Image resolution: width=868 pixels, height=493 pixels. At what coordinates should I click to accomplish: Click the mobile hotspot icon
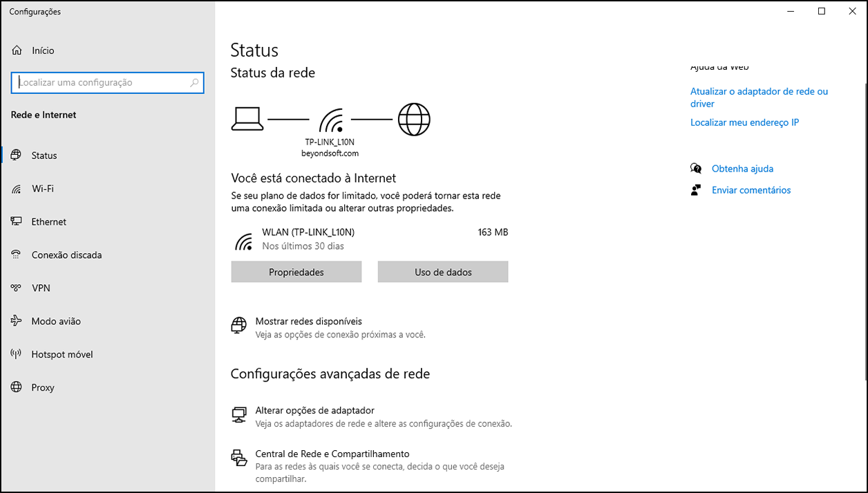(x=17, y=355)
